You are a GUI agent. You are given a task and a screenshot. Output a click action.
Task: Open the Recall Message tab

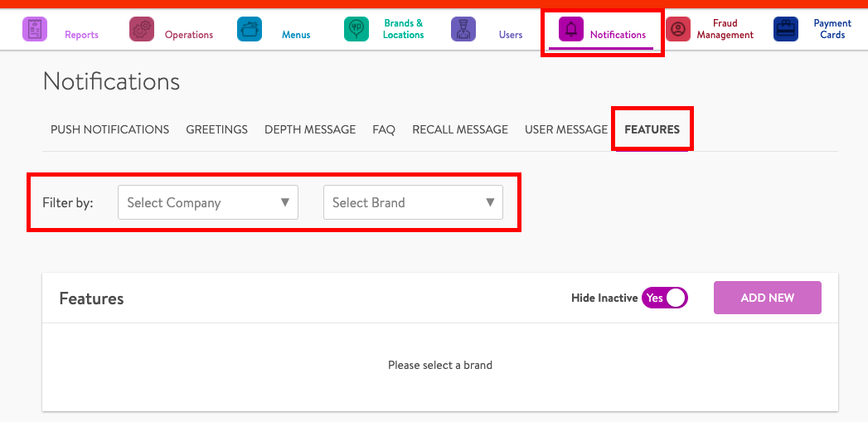coord(460,129)
